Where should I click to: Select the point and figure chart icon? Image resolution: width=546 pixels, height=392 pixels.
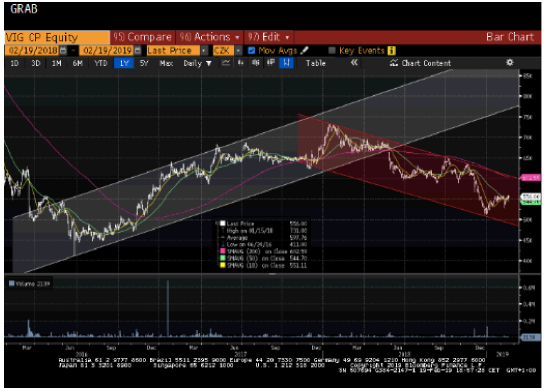tap(270, 63)
